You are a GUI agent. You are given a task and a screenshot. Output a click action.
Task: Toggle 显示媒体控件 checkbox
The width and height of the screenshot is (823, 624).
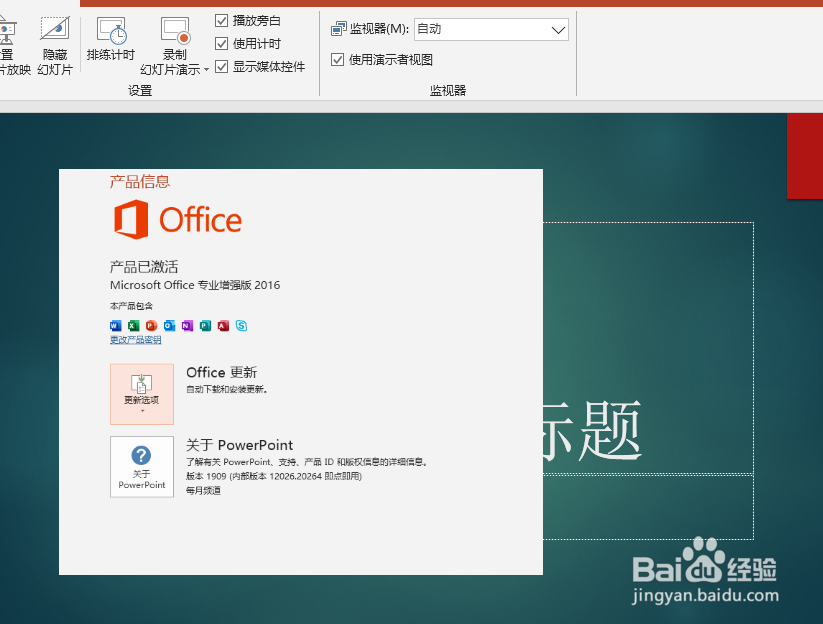tap(221, 67)
